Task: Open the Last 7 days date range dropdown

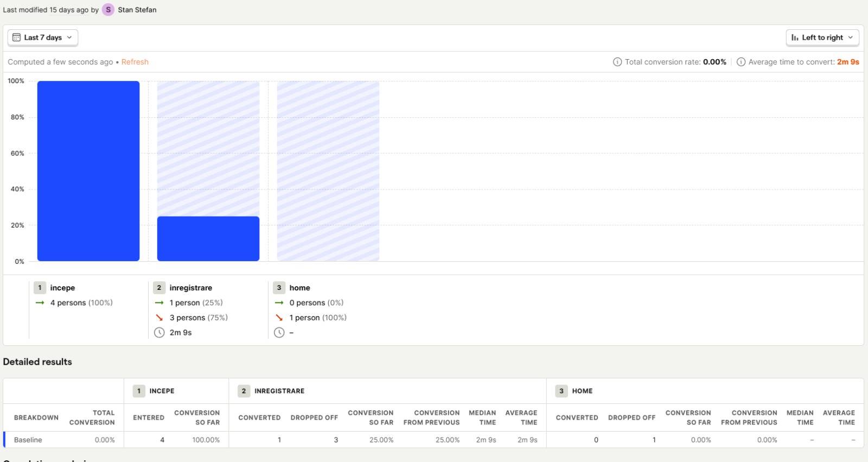Action: click(x=43, y=37)
